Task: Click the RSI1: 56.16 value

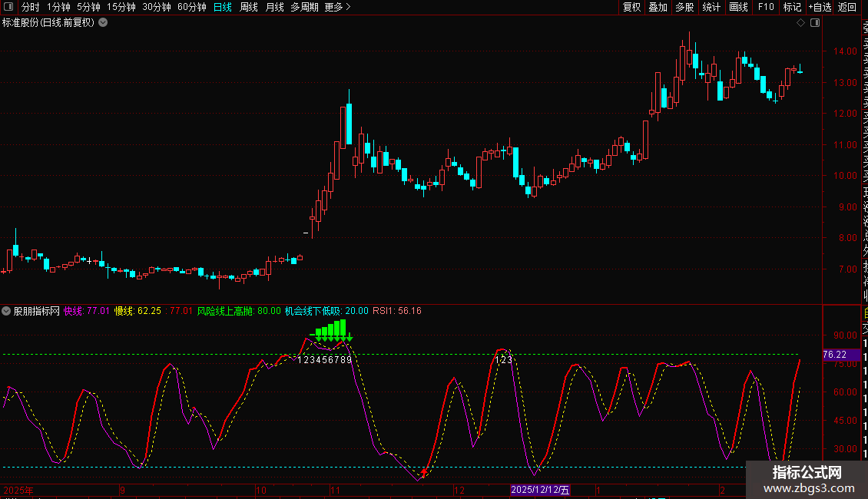Action: [397, 311]
